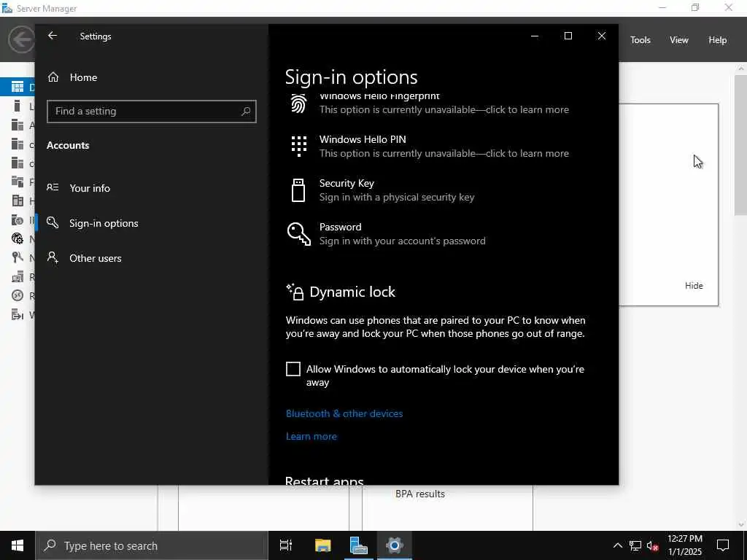Go back with the Settings back arrow

(53, 36)
